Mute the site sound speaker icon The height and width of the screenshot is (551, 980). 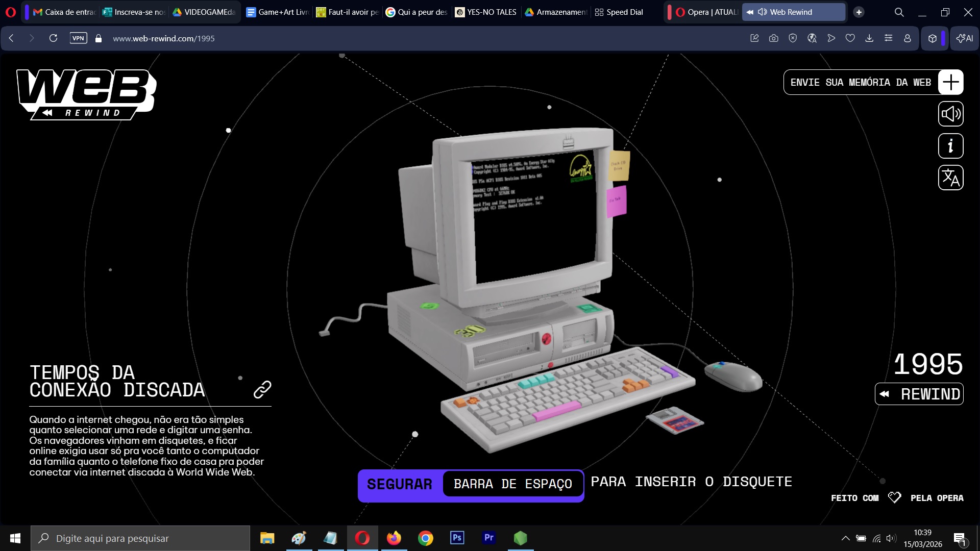[x=950, y=114]
